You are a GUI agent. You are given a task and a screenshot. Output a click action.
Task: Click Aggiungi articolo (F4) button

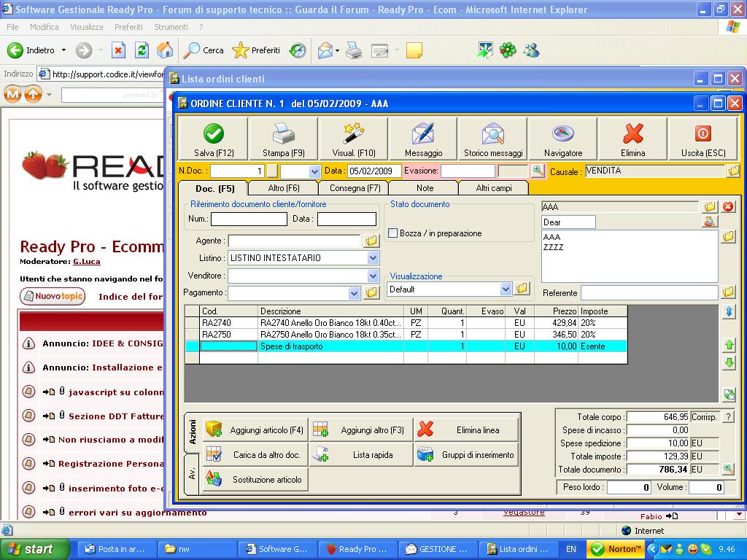(255, 430)
